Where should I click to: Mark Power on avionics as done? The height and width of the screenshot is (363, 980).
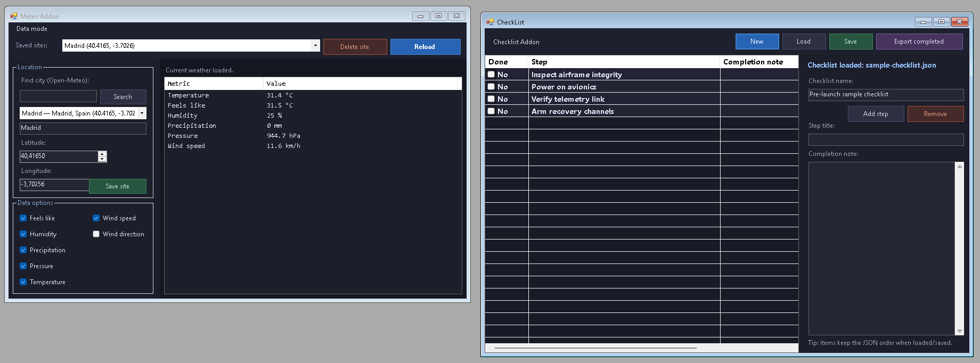(x=491, y=87)
